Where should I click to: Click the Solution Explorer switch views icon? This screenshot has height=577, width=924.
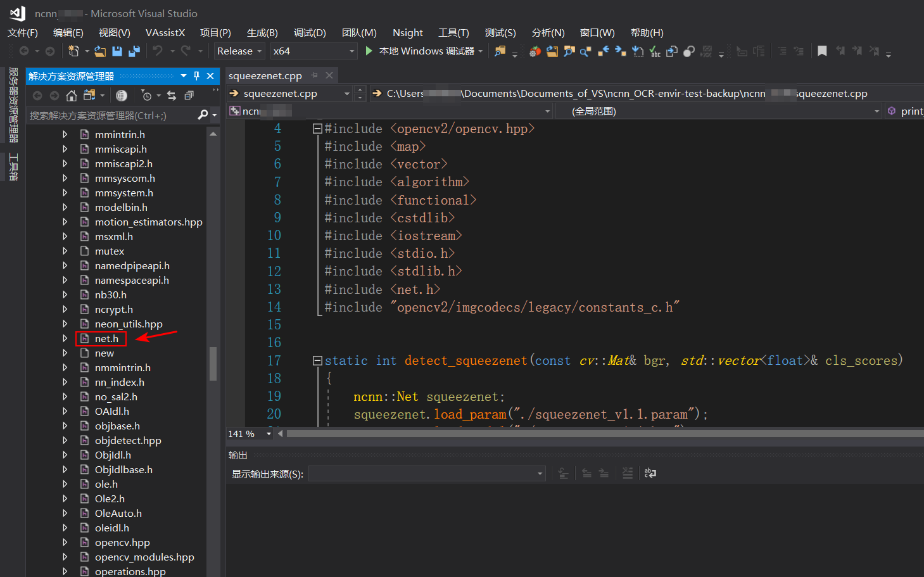pyautogui.click(x=89, y=96)
